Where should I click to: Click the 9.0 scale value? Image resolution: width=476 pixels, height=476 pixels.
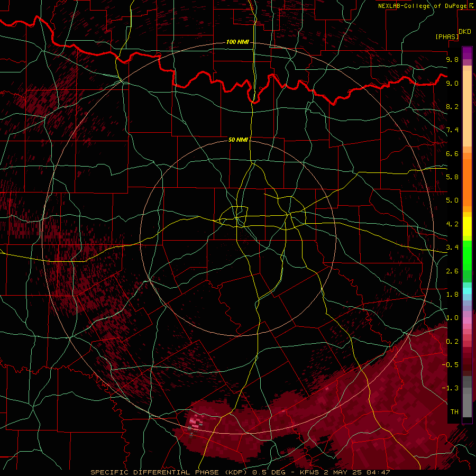click(x=452, y=83)
